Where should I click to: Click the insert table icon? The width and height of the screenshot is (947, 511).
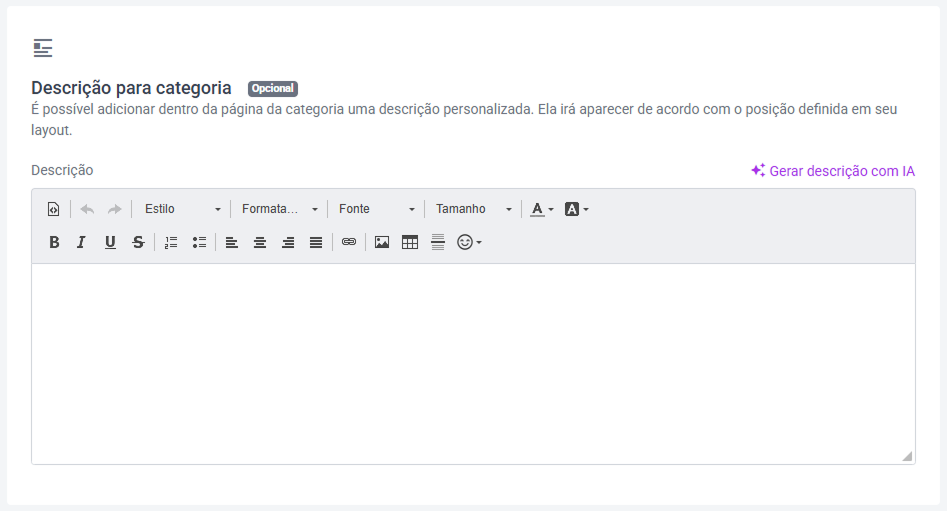(x=410, y=242)
